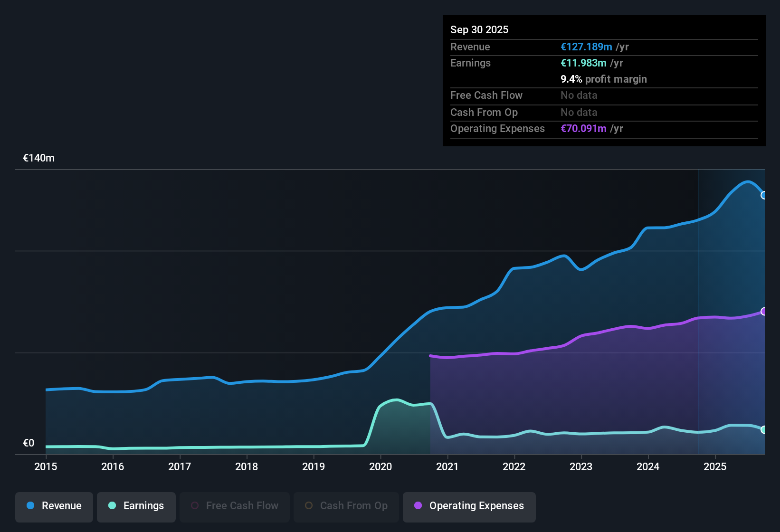Enable the Cash From Op series

coord(346,506)
